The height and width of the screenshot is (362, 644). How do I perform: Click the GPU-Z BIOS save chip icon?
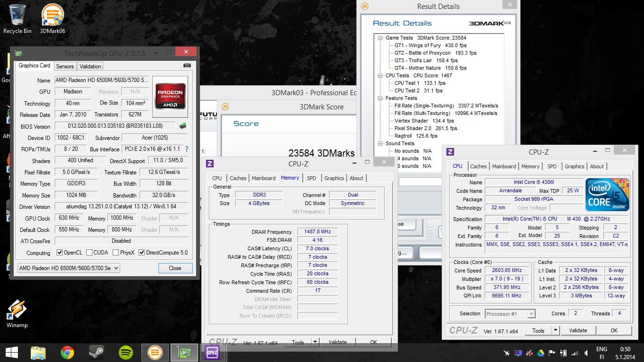click(x=183, y=126)
